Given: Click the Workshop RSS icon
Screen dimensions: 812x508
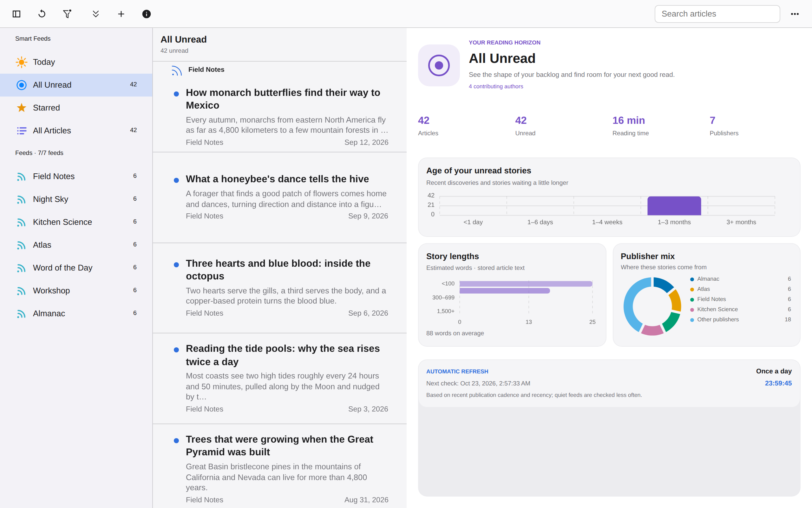Looking at the screenshot, I should click(x=22, y=291).
